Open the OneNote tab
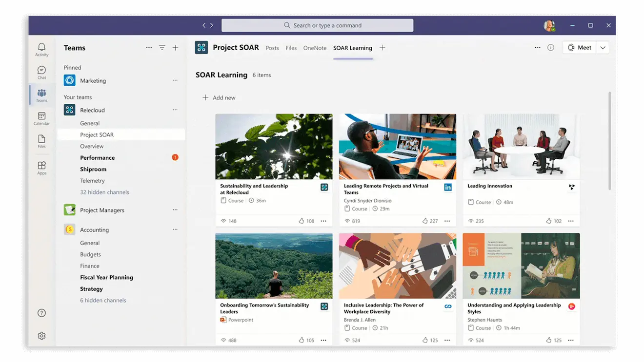Viewport: 644px width, 362px height. 315,48
